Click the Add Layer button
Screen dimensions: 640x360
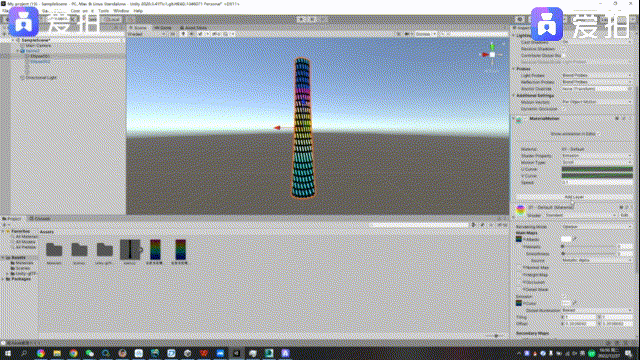(574, 197)
